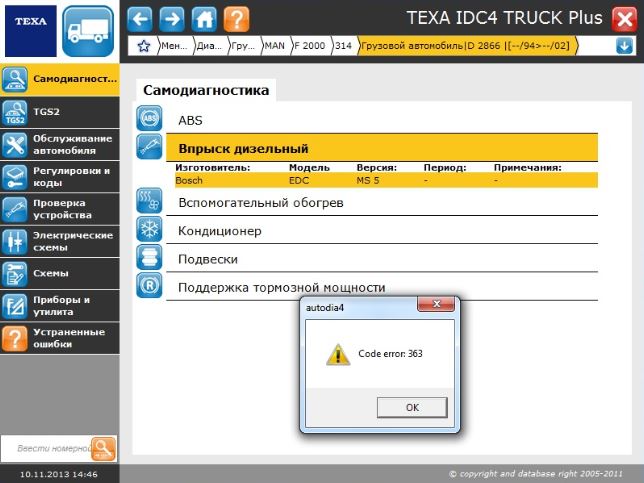Click the back arrow navigation button

click(140, 19)
